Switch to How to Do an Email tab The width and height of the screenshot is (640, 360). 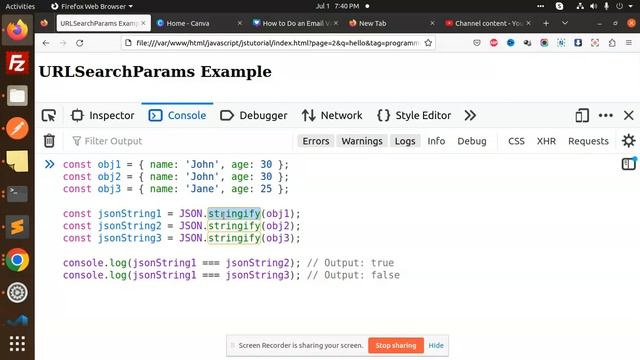[x=295, y=23]
